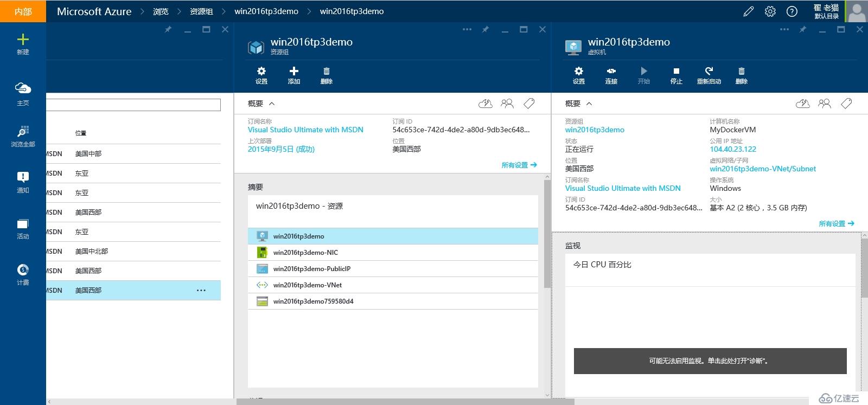Viewport: 868px width, 405px height.
Task: Click monitoring diagnostics message banner
Action: [x=710, y=361]
